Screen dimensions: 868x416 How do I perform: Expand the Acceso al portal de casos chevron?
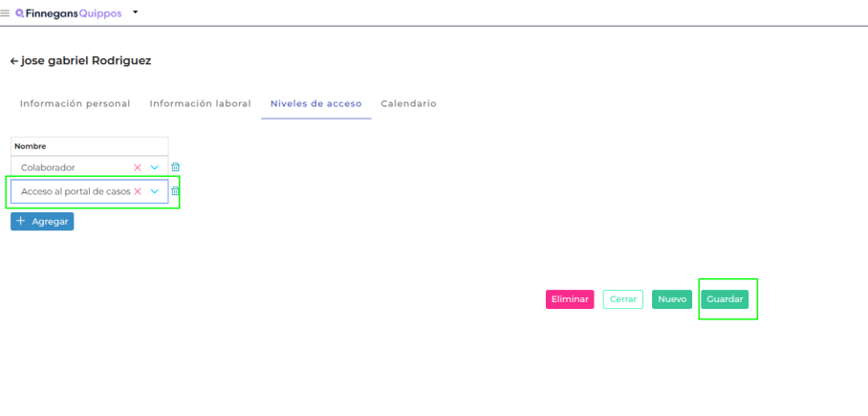[x=155, y=191]
